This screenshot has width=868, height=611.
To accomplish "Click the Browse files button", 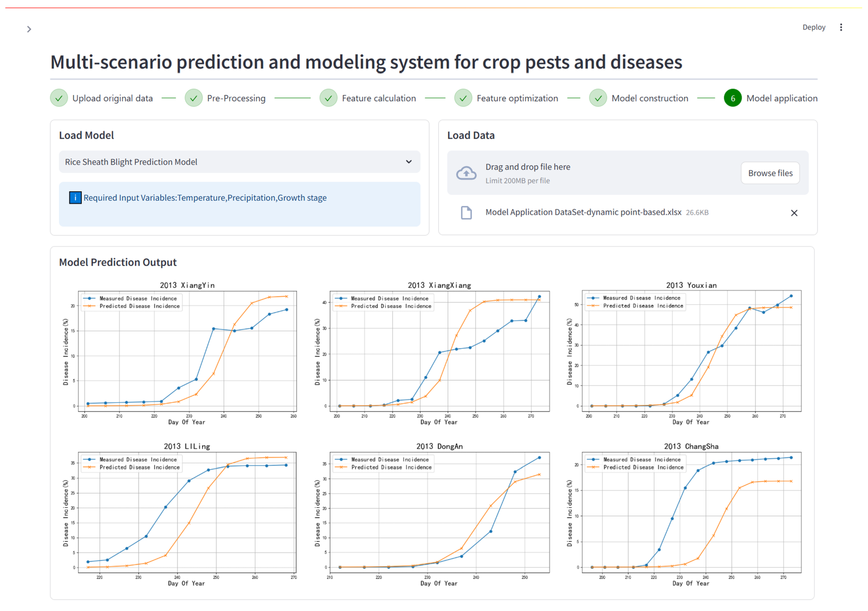I will (x=770, y=173).
